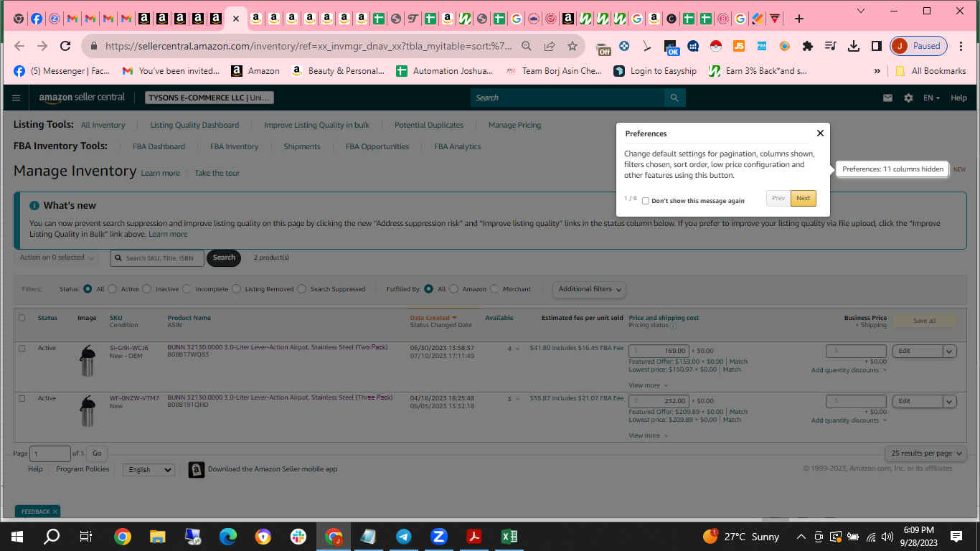The image size is (980, 551).
Task: Expand 'View more' under the $169.00 price
Action: tap(648, 385)
